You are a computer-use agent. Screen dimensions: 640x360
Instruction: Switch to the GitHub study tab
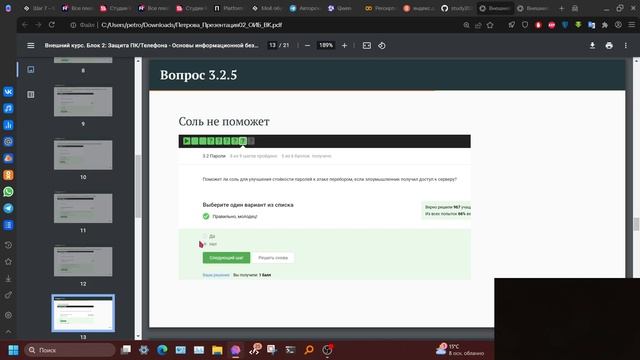point(456,8)
